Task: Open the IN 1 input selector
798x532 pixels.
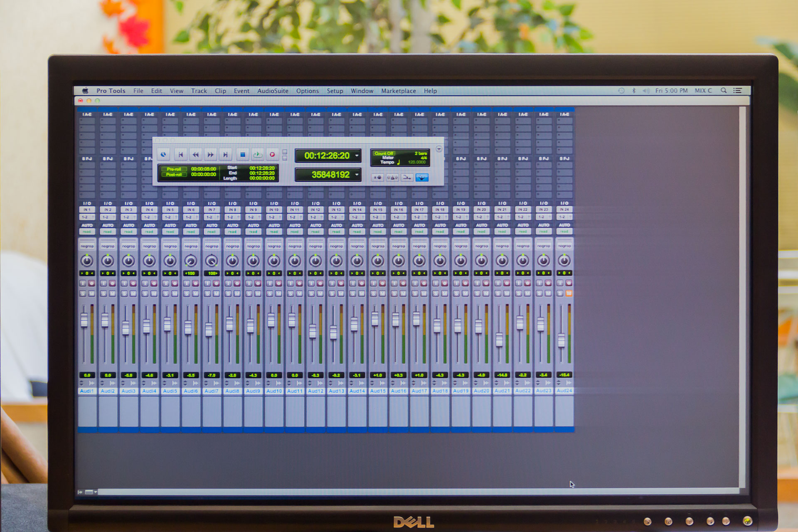Action: point(87,210)
